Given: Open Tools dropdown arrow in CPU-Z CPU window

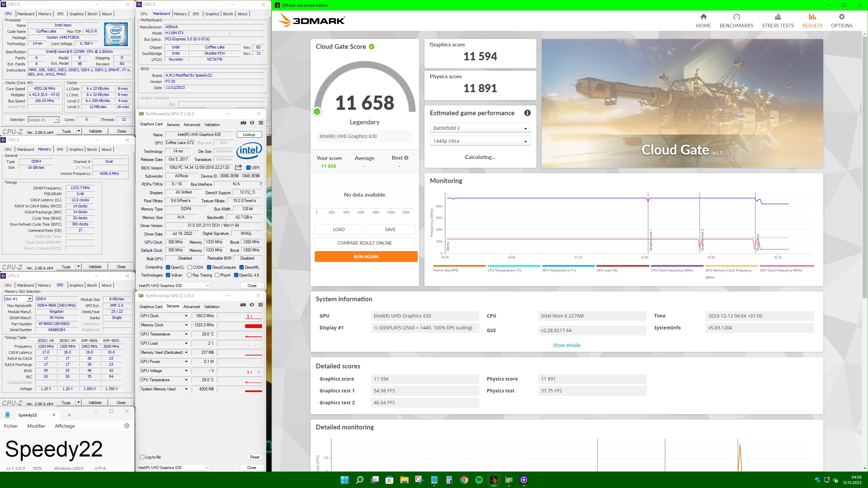Looking at the screenshot, I should pos(79,131).
